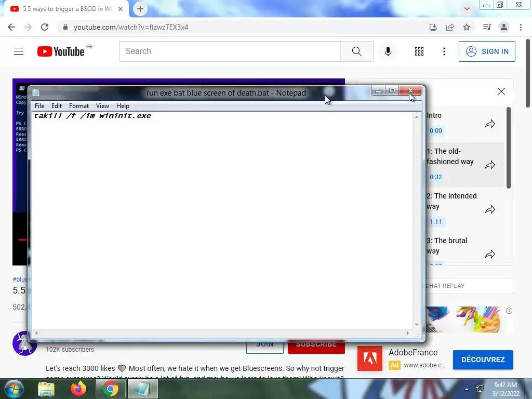
Task: Select chapter '1: The old-fashioned way'
Action: (x=450, y=156)
